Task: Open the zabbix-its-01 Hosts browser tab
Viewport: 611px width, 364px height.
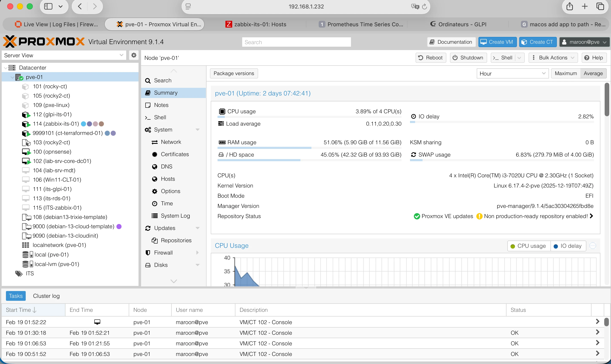Action: click(256, 24)
